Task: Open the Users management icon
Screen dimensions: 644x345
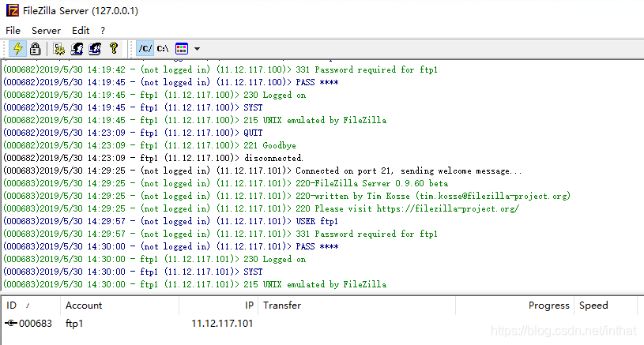Action: (77, 49)
